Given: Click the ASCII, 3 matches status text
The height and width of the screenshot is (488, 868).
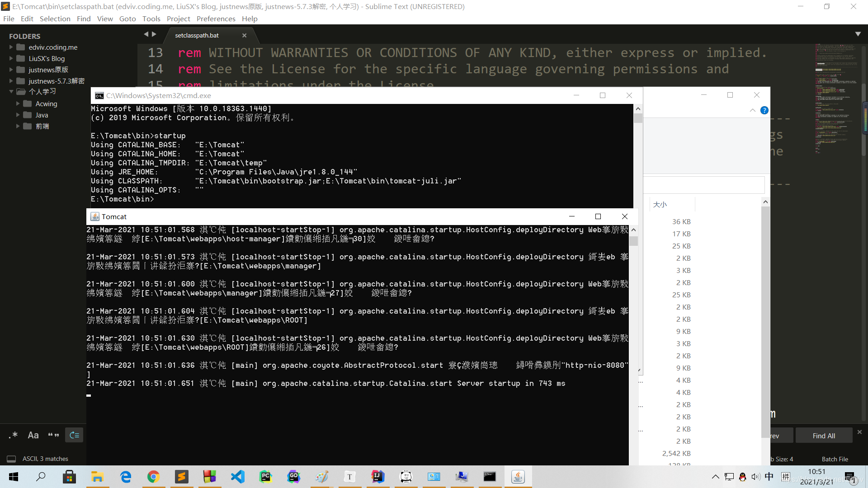Looking at the screenshot, I should tap(45, 459).
